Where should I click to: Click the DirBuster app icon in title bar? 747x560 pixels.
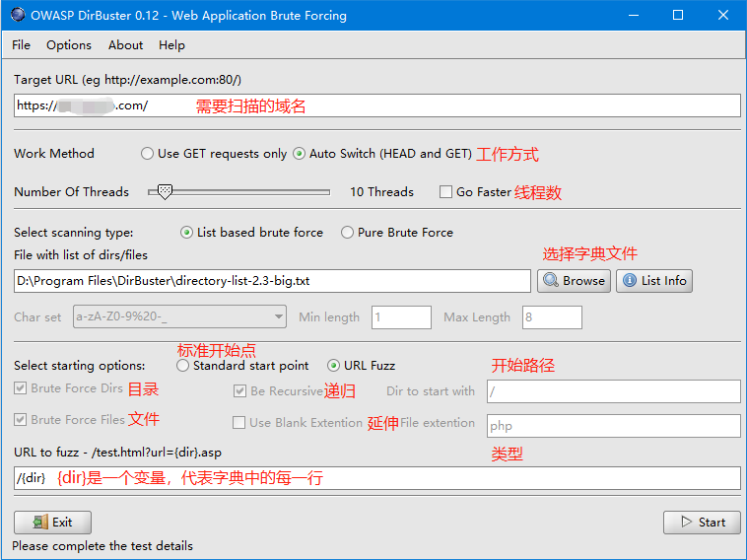[18, 15]
